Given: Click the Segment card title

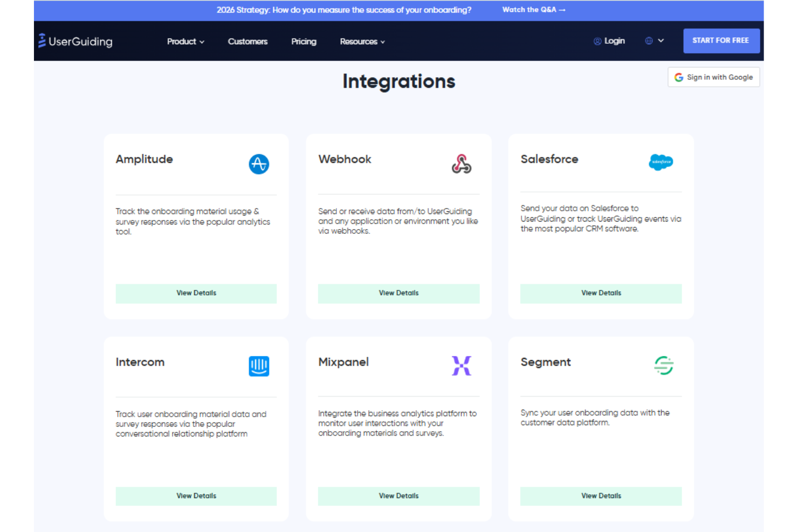Looking at the screenshot, I should (546, 362).
